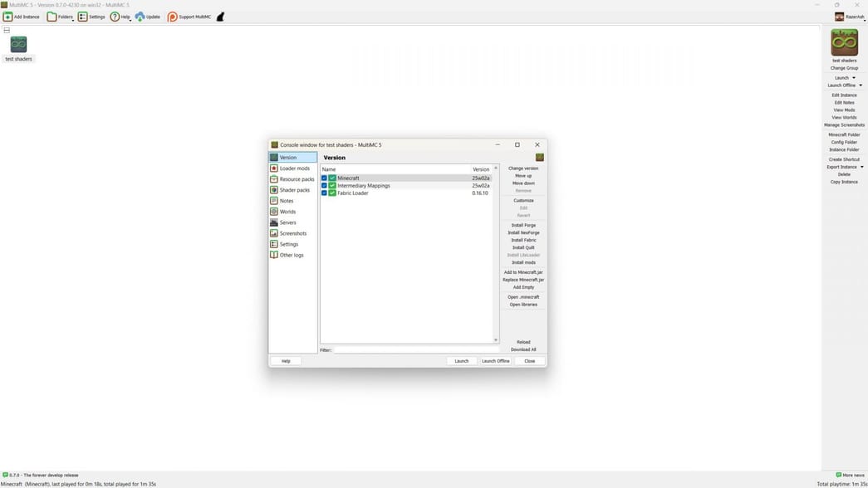Switch to the Settings section
The height and width of the screenshot is (488, 868).
click(x=288, y=243)
